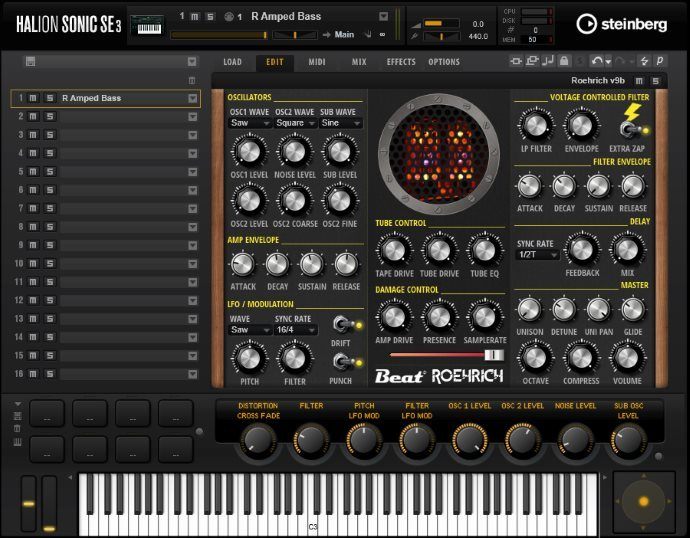
Task: Open the header program dropdown arrow
Action: coord(384,17)
